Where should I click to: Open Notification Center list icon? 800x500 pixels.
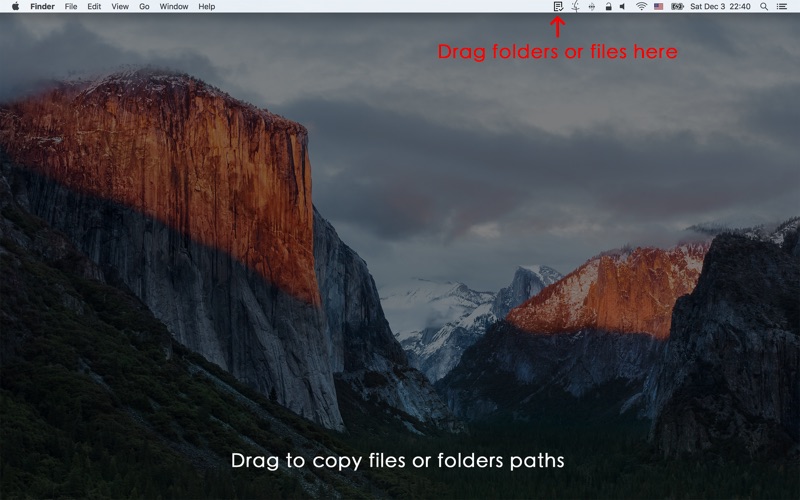click(x=782, y=6)
